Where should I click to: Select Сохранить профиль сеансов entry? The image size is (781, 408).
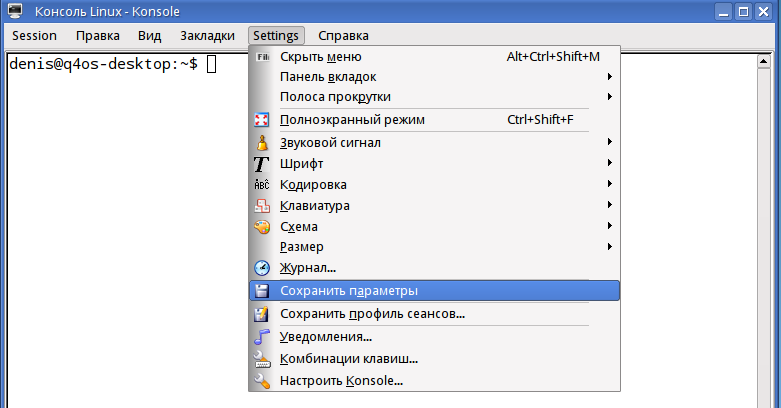pyautogui.click(x=372, y=314)
